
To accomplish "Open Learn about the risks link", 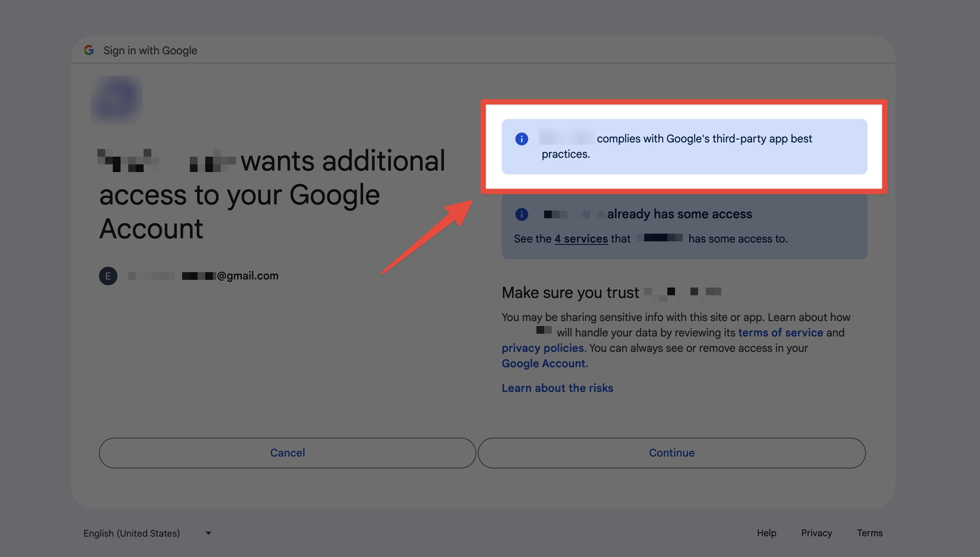I will (557, 388).
